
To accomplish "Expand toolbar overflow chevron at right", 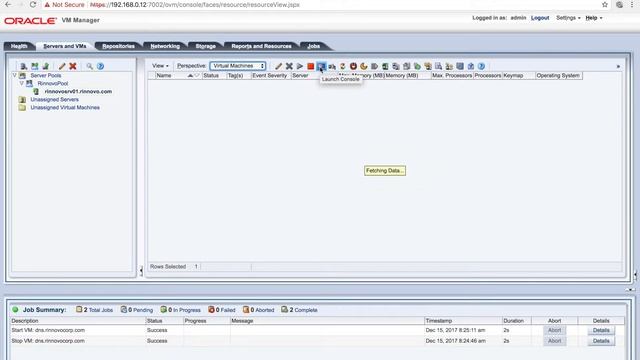I will (x=618, y=66).
